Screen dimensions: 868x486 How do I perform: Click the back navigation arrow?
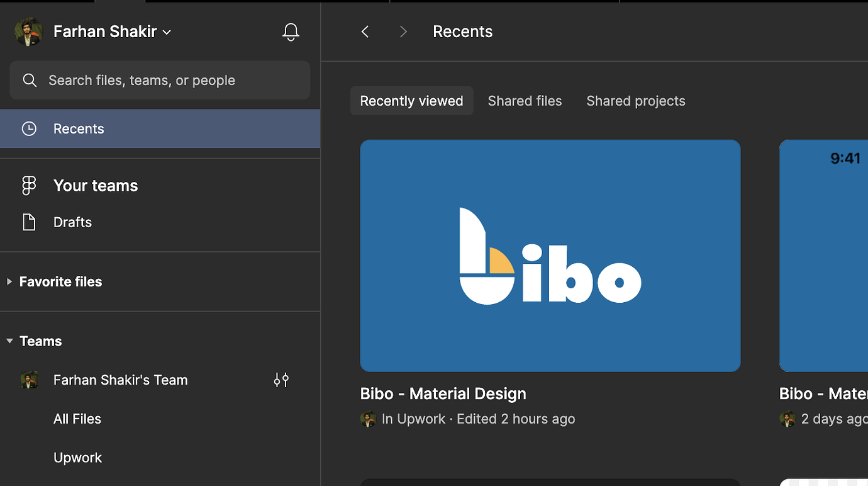[365, 31]
